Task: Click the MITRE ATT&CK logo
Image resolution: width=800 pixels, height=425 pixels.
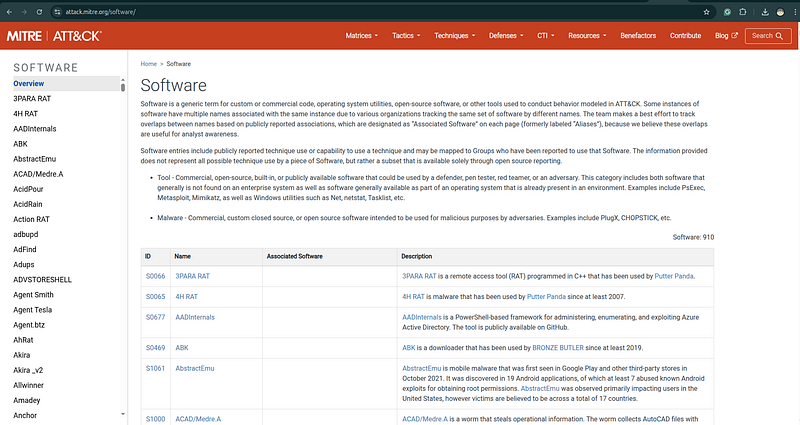Action: (x=54, y=36)
